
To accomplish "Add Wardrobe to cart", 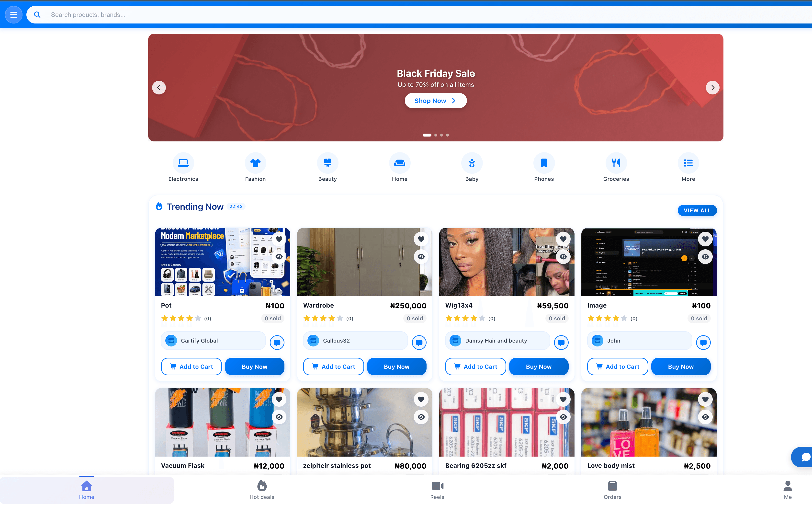I will [x=333, y=367].
